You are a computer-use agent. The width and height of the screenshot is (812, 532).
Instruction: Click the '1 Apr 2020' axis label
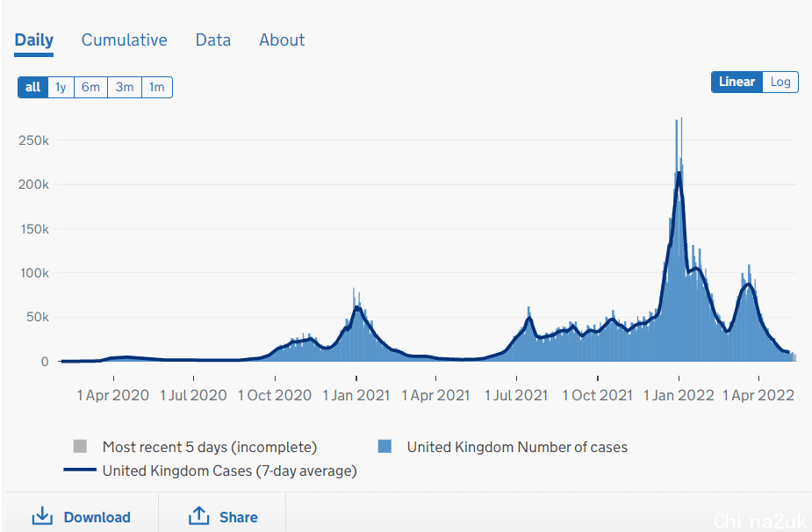pyautogui.click(x=113, y=395)
